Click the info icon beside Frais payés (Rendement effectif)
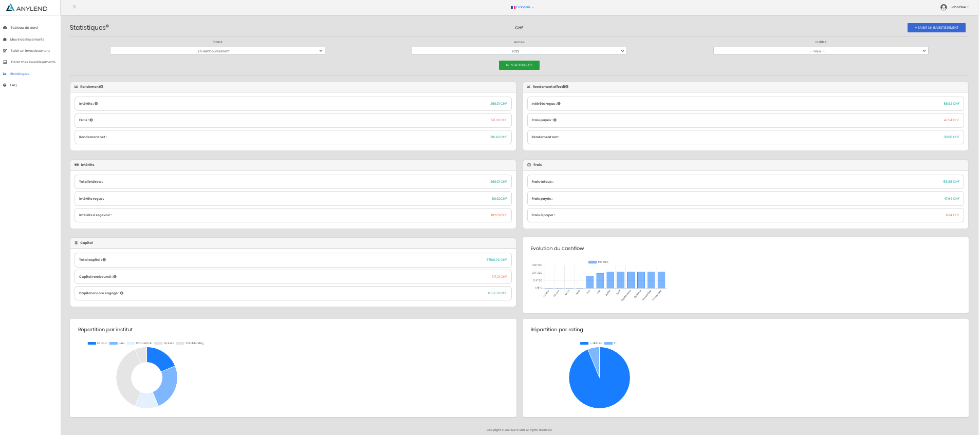 click(x=555, y=120)
